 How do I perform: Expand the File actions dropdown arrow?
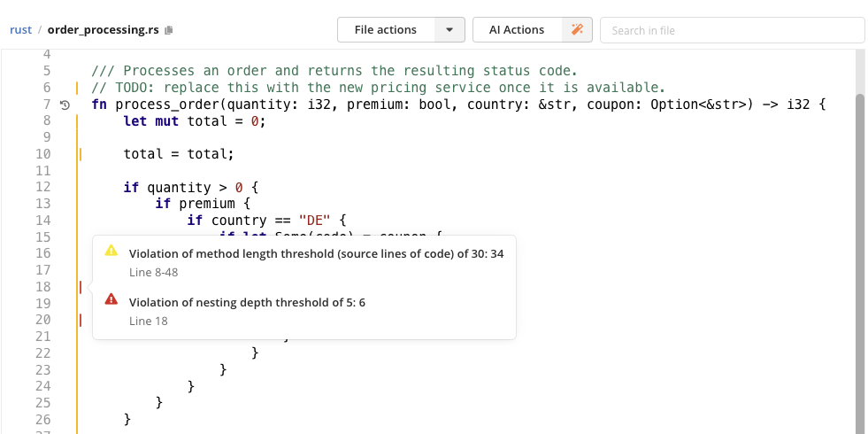449,30
